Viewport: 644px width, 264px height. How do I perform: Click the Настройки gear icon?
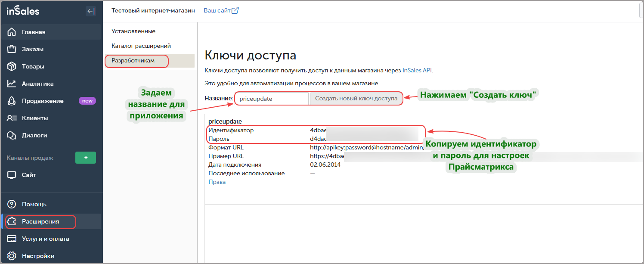(x=12, y=256)
